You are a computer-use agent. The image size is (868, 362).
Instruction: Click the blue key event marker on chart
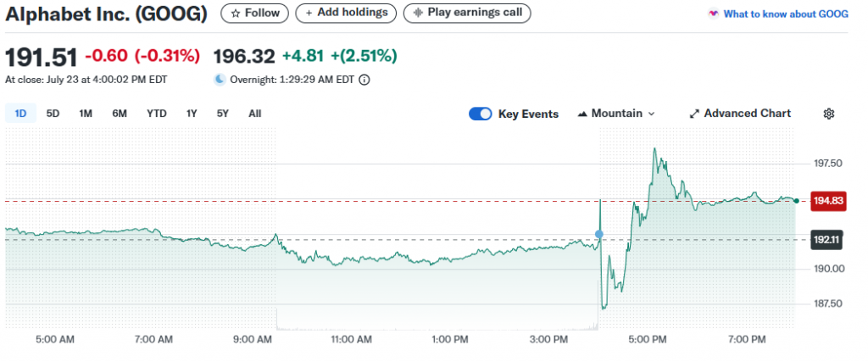click(599, 234)
